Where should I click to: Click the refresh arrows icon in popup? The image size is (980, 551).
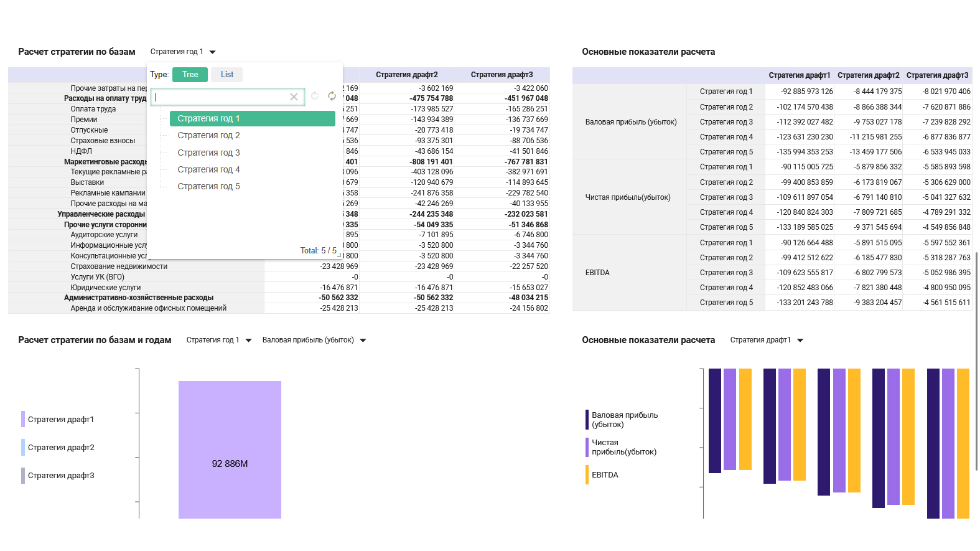coord(332,96)
